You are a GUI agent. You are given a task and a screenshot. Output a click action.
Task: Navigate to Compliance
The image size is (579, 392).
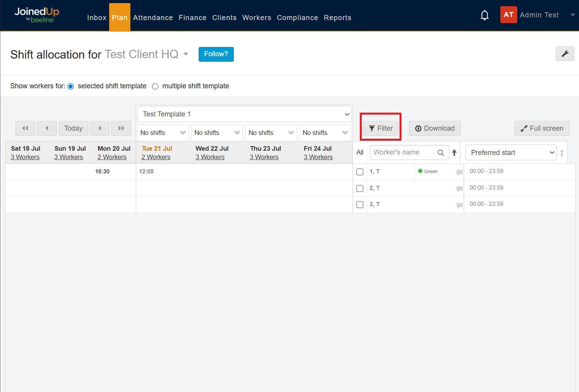pyautogui.click(x=297, y=18)
